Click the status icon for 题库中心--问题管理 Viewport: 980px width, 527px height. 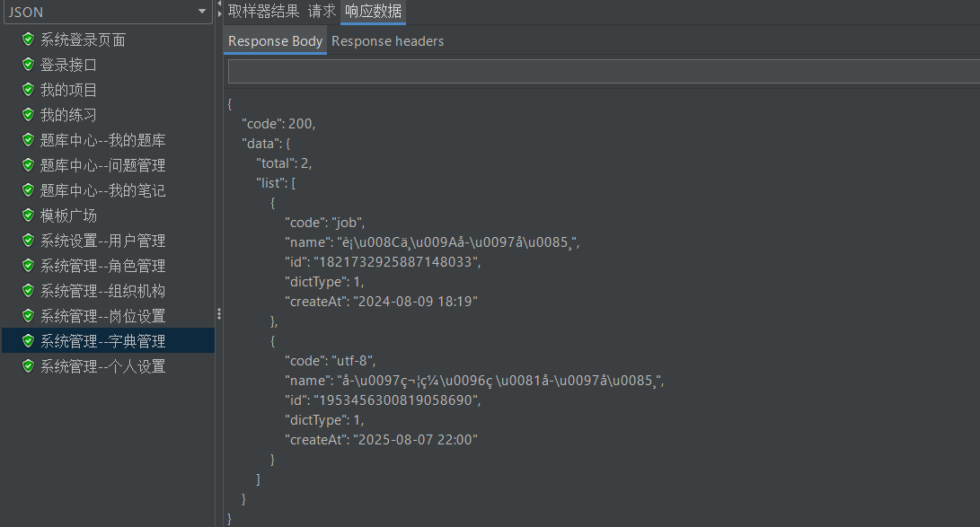28,165
